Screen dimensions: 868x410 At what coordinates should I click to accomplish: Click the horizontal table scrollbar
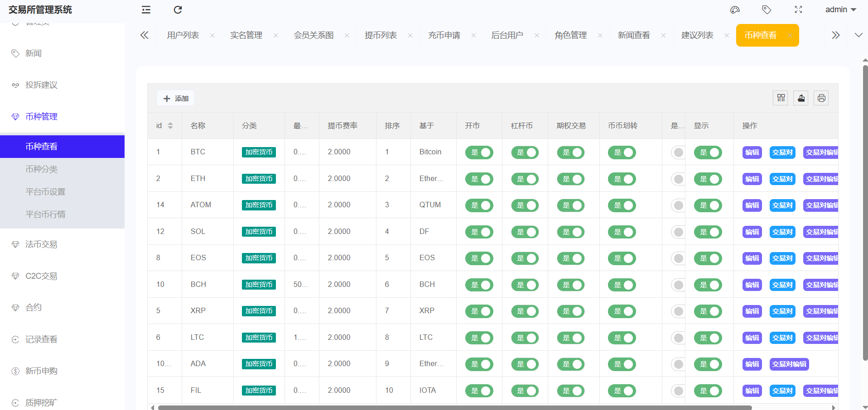pyautogui.click(x=453, y=407)
